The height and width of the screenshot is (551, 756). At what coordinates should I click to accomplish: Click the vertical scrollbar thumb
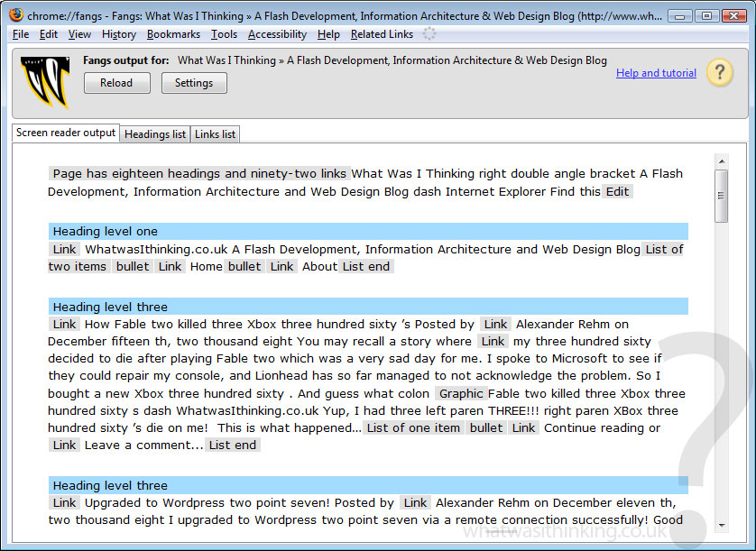click(x=722, y=196)
